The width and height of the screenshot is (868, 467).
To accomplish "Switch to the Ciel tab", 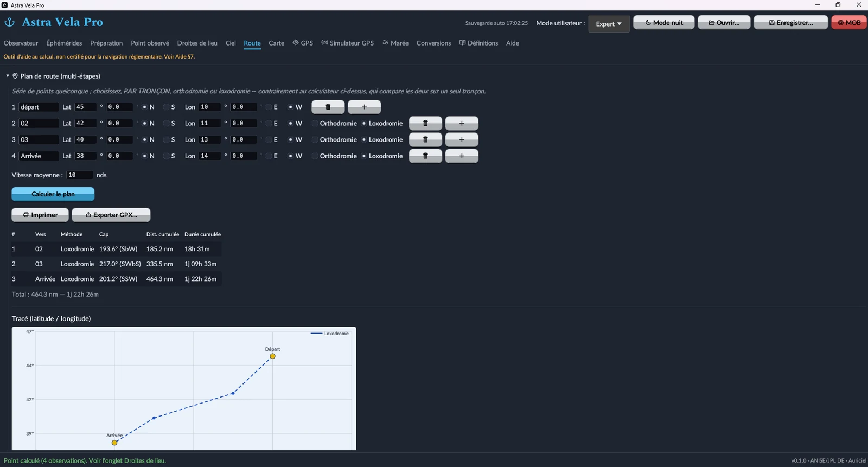I will pos(231,43).
